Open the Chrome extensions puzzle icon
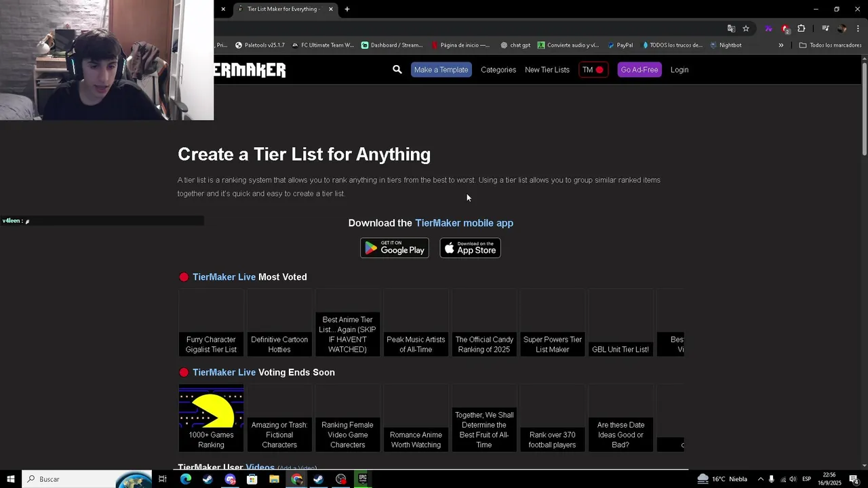Image resolution: width=868 pixels, height=488 pixels. (802, 28)
